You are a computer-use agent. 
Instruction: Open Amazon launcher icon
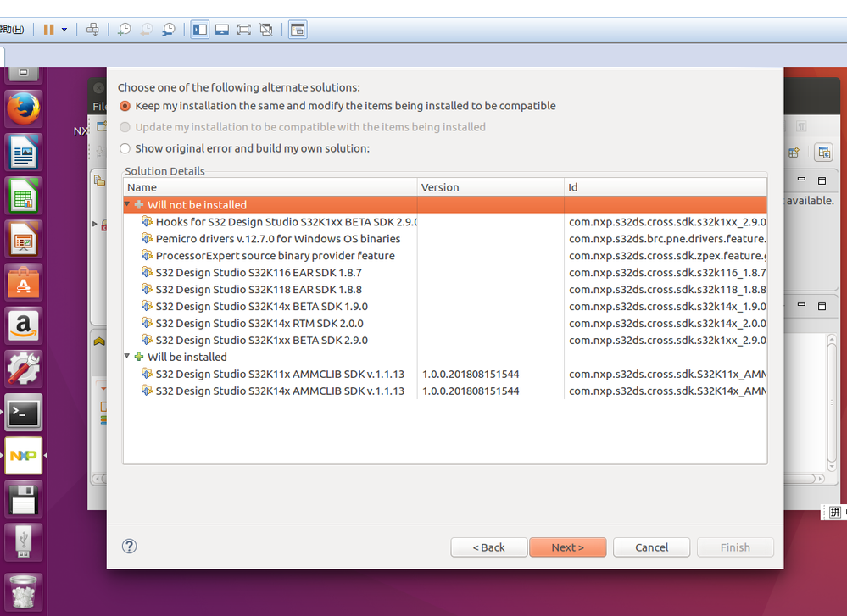click(23, 325)
